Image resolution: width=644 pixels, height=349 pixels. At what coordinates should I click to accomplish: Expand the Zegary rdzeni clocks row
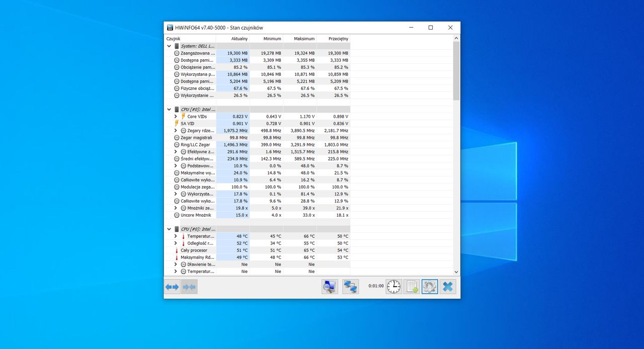[176, 130]
